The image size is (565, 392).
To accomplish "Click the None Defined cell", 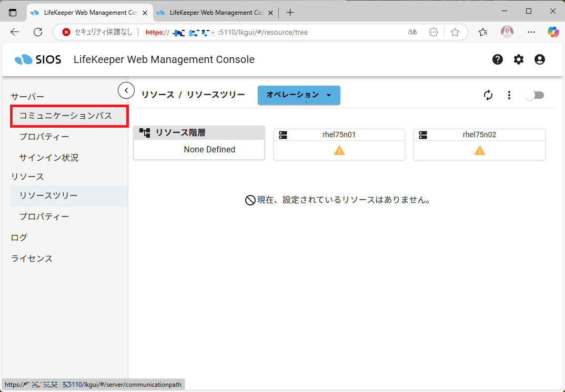I will (x=199, y=149).
